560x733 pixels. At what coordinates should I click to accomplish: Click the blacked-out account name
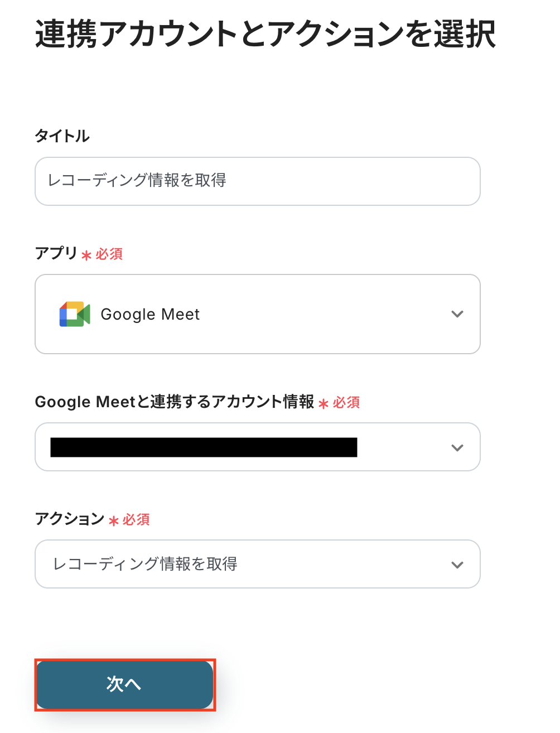[204, 447]
